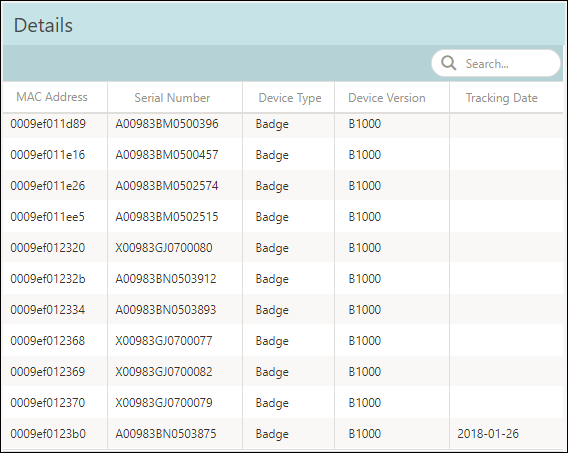Select row with MAC 0009ef012370

tap(283, 403)
